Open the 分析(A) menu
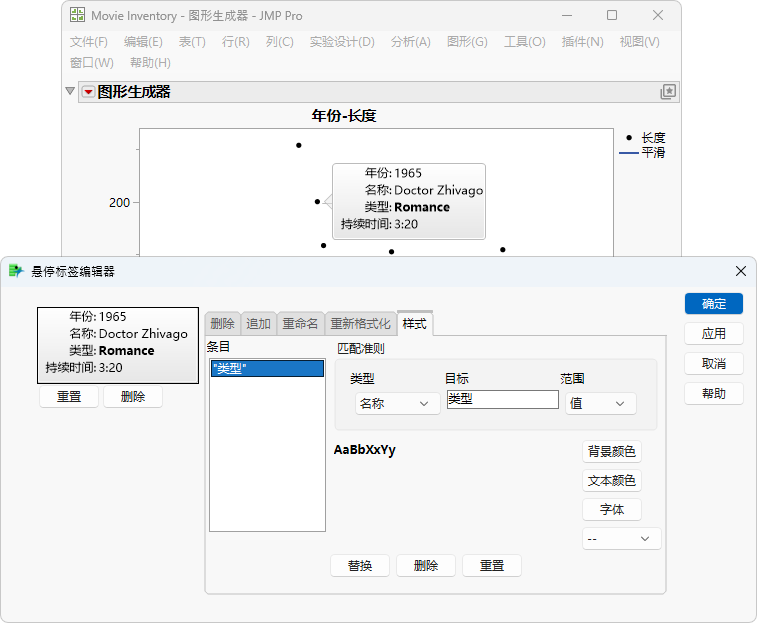The image size is (757, 623). 411,42
